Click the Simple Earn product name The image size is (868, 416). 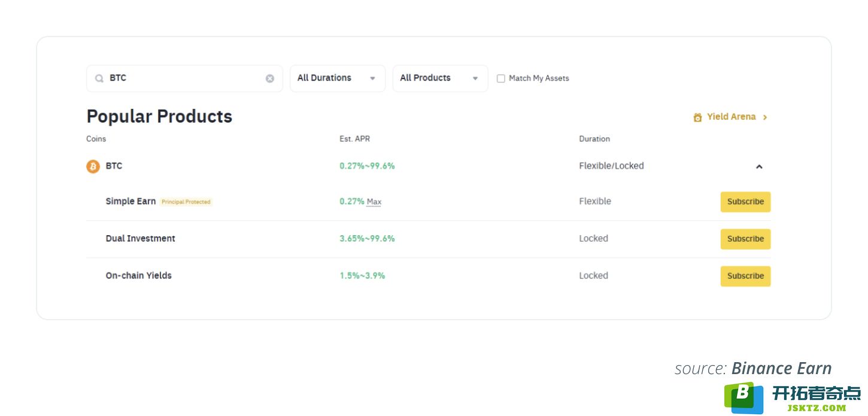pyautogui.click(x=130, y=201)
